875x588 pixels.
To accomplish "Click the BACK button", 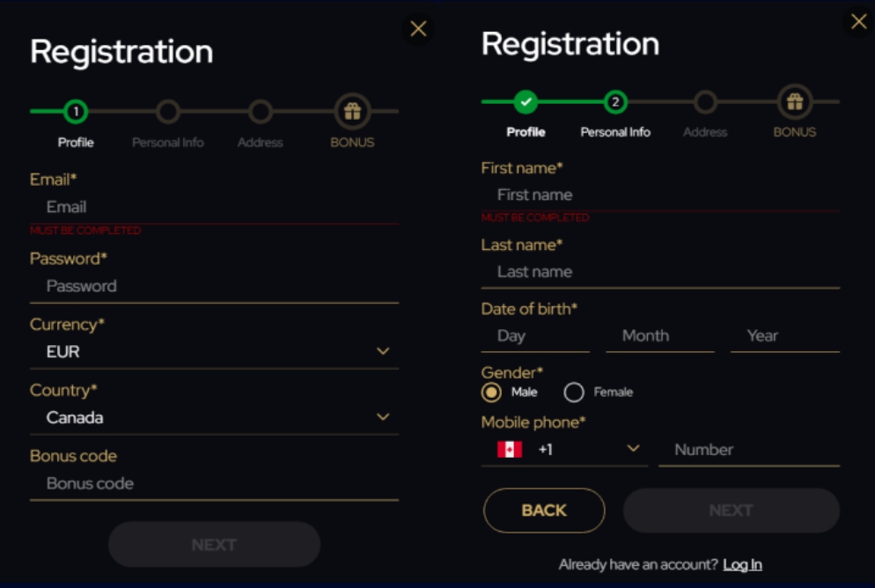I will [x=544, y=511].
